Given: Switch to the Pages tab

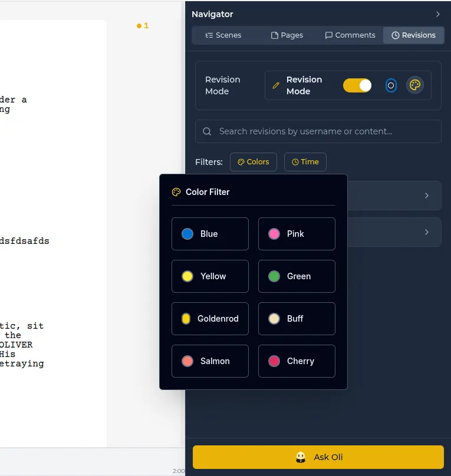Looking at the screenshot, I should 287,35.
